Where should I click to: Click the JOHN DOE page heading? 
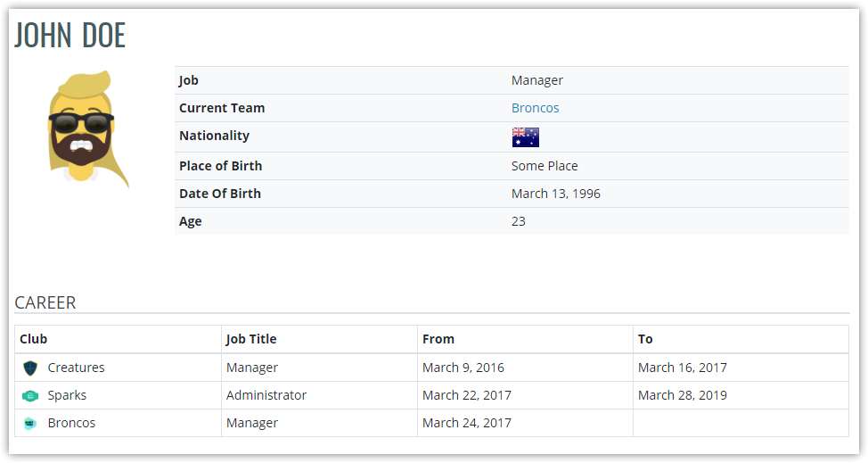(70, 35)
